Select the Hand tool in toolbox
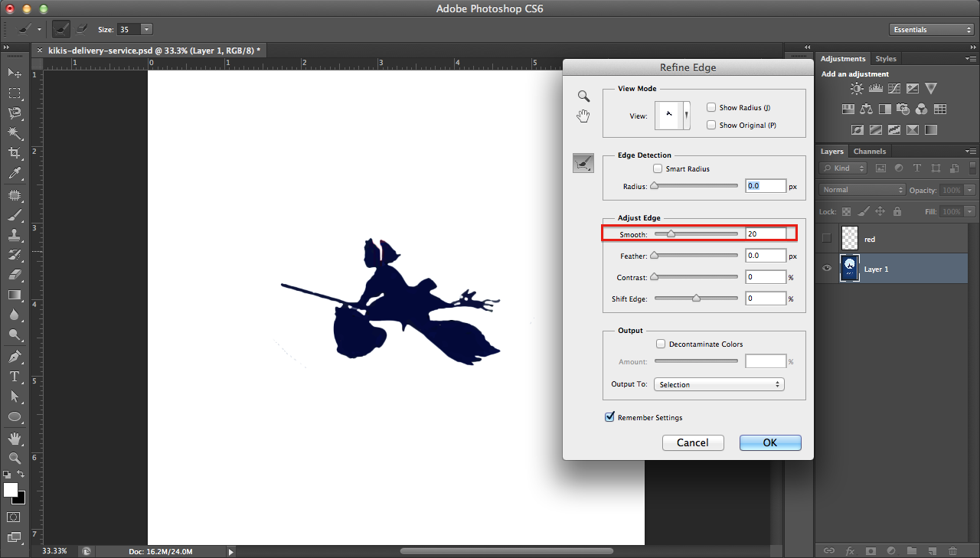Viewport: 980px width, 558px height. [x=15, y=439]
